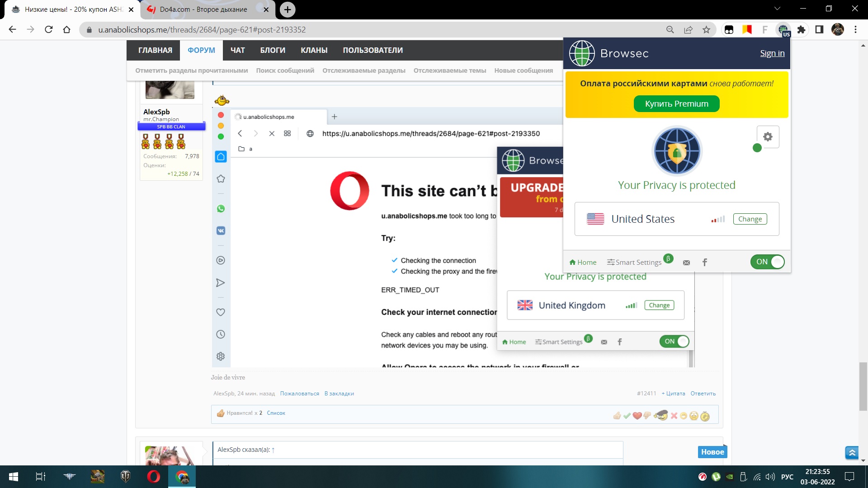Open the Browsec settings gear icon
The width and height of the screenshot is (868, 488).
(768, 137)
